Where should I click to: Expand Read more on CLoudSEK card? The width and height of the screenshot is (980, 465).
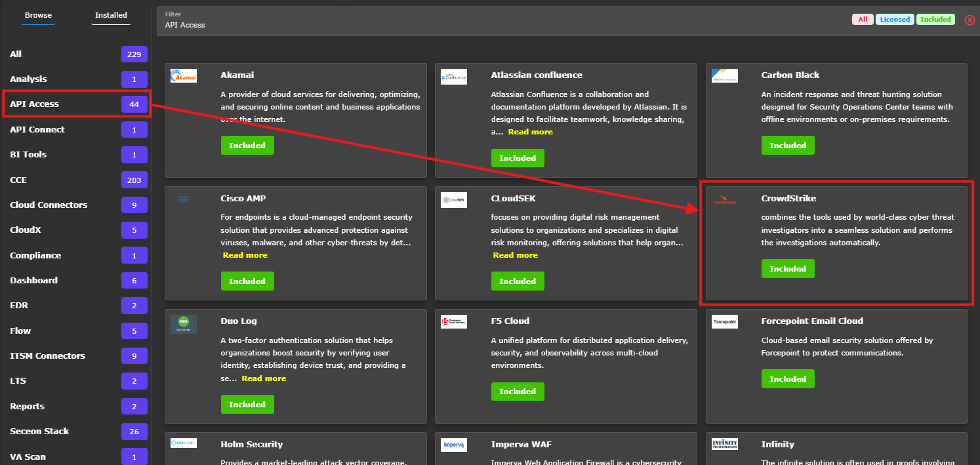pos(515,255)
